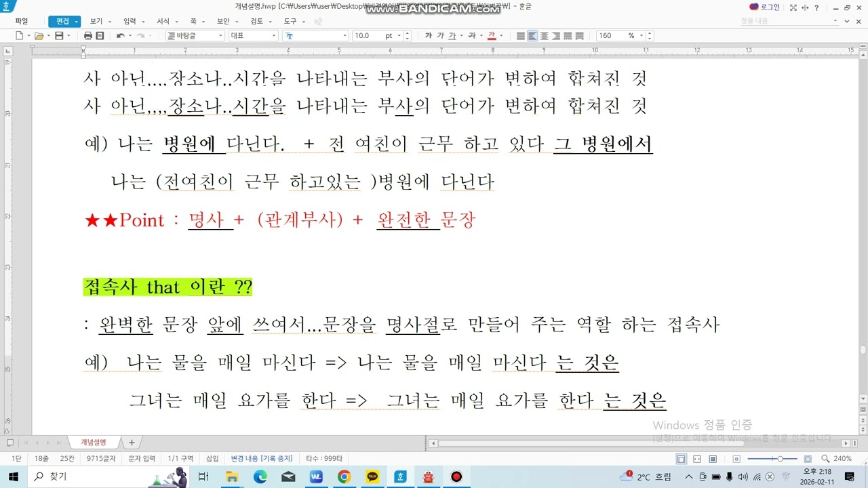The height and width of the screenshot is (488, 868).
Task: Open File Explorer from the taskbar
Action: (x=232, y=477)
